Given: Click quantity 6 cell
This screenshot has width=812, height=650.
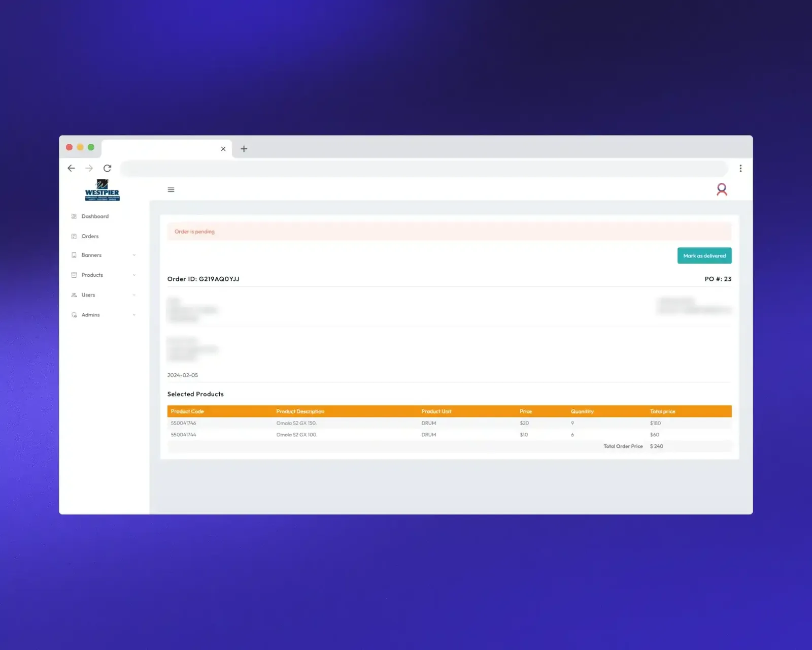Looking at the screenshot, I should [x=572, y=435].
